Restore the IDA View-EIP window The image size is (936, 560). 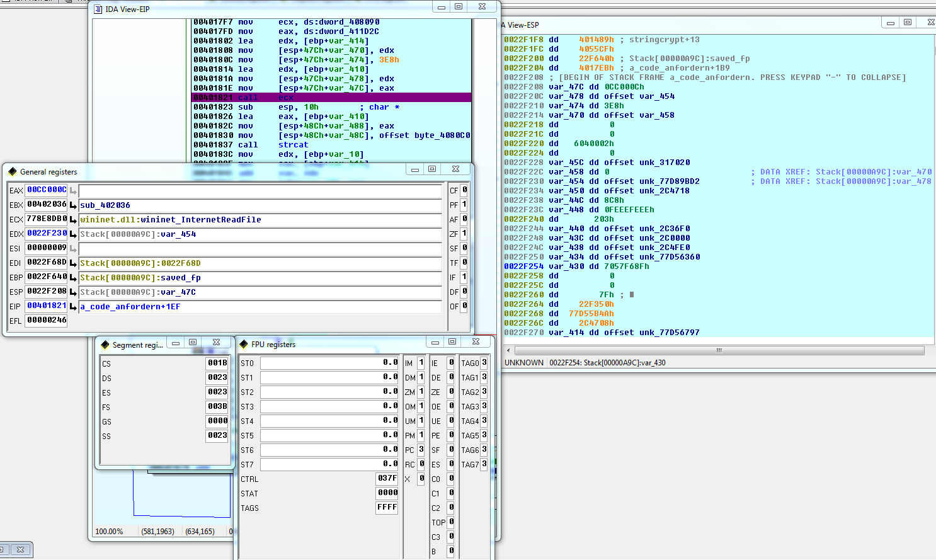click(x=459, y=7)
